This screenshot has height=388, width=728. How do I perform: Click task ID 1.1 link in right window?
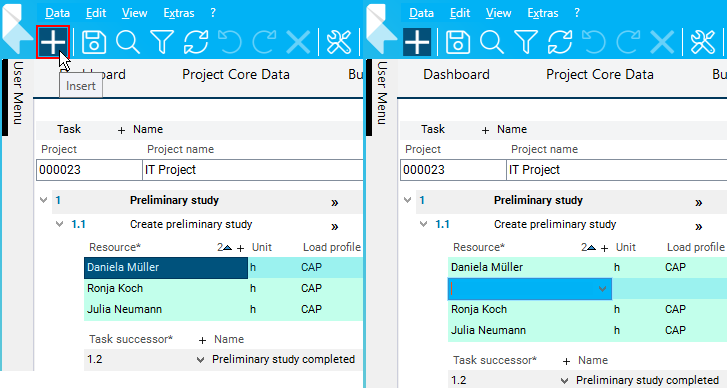pos(442,225)
